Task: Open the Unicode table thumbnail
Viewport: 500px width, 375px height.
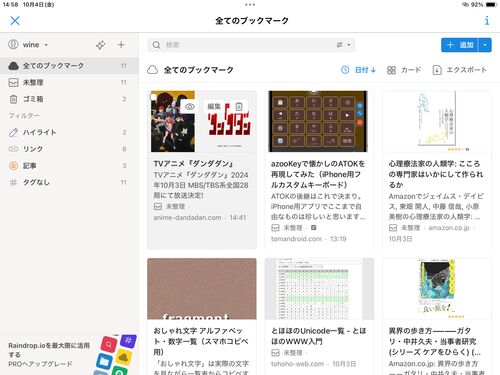Action: 319,289
